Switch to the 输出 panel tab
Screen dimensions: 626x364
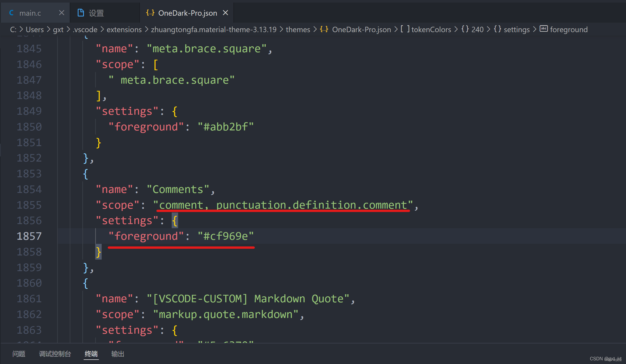pos(118,354)
